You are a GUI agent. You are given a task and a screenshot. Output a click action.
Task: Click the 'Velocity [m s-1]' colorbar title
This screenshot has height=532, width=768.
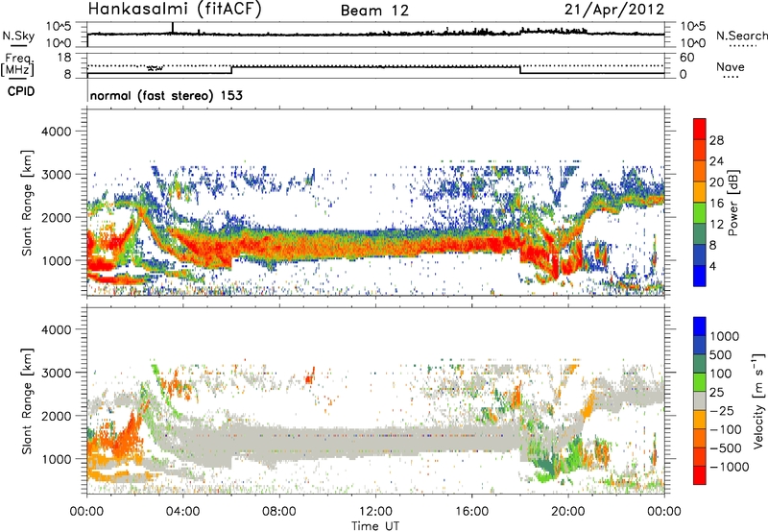point(758,400)
